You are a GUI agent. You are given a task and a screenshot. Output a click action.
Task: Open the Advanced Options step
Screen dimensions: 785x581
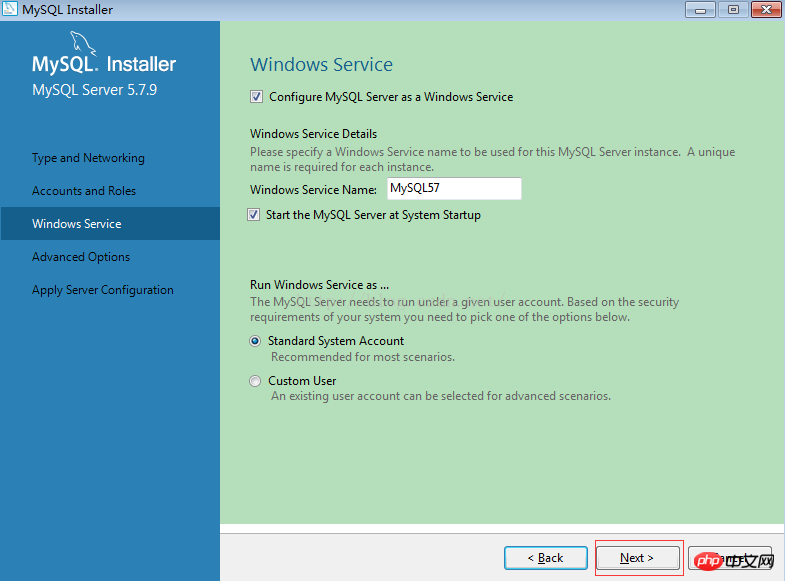[x=81, y=257]
